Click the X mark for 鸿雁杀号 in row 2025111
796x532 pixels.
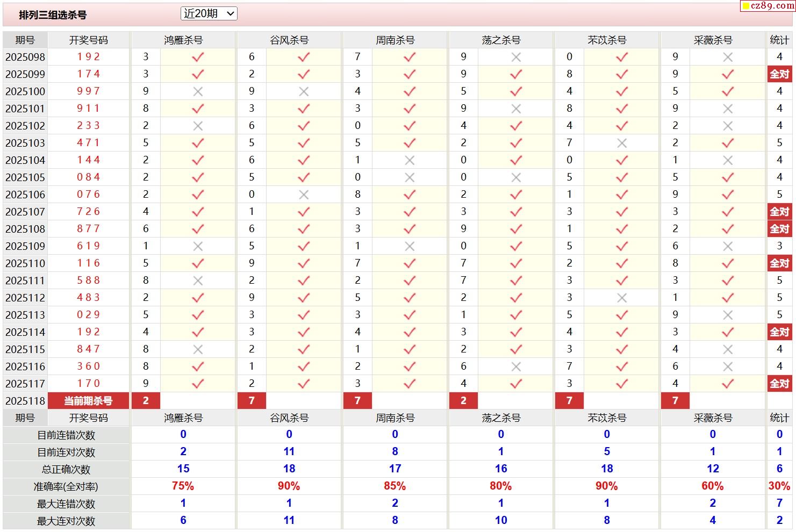[198, 281]
